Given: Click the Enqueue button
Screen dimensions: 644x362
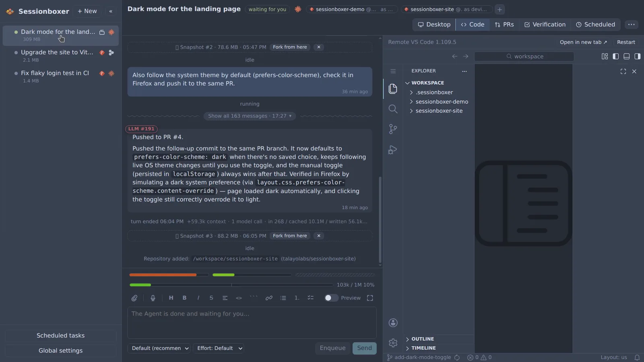Looking at the screenshot, I should [332, 348].
